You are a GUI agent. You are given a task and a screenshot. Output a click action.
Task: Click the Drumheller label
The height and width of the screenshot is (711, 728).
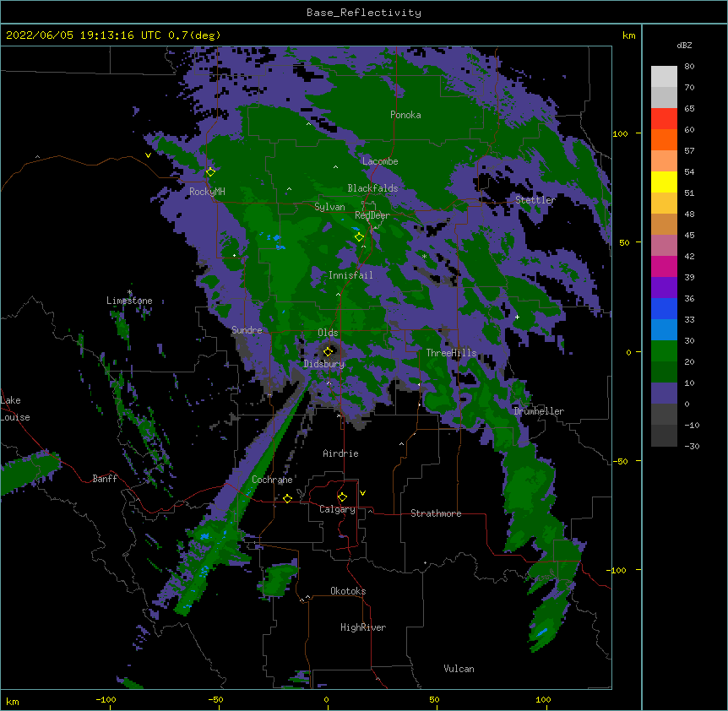(539, 411)
